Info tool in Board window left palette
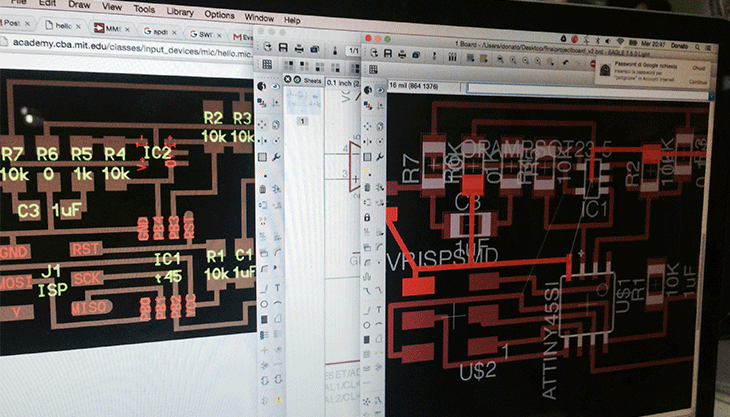The width and height of the screenshot is (730, 417). (368, 90)
